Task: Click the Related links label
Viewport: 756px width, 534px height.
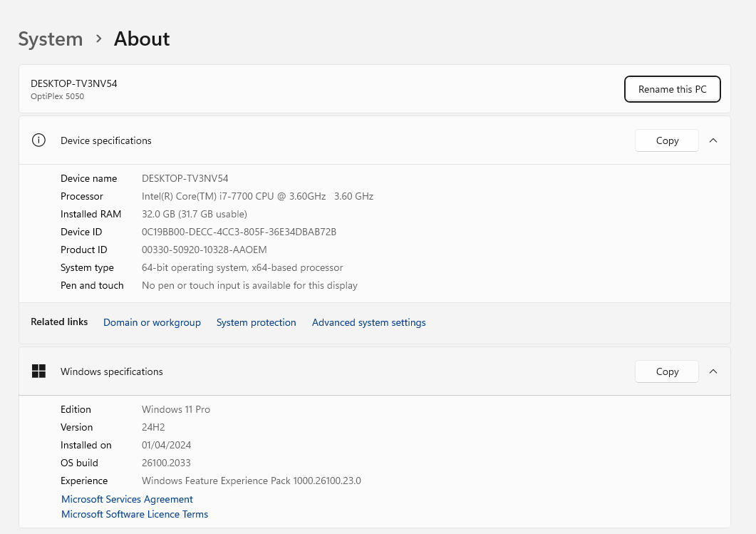Action: coord(59,322)
